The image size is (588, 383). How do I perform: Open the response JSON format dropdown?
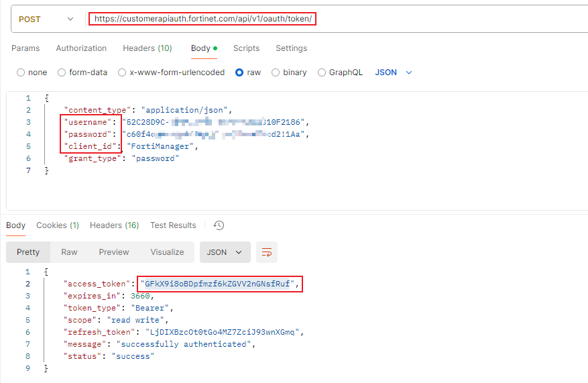(225, 252)
